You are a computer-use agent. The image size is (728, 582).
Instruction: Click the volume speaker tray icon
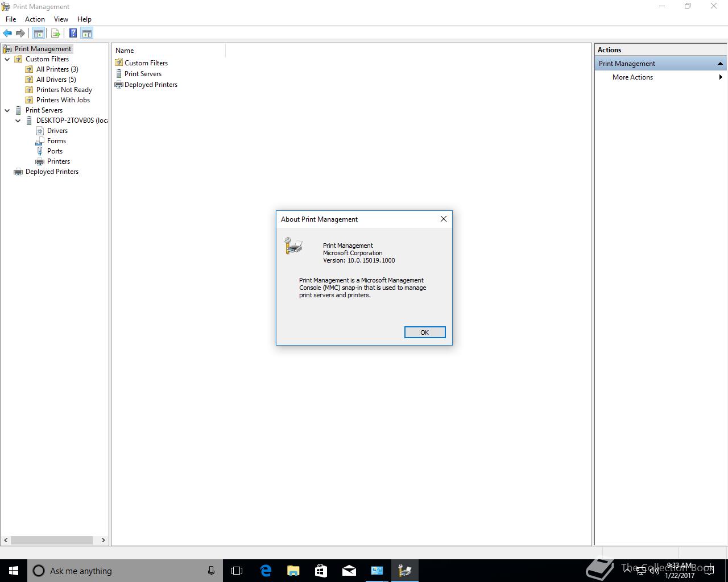654,571
